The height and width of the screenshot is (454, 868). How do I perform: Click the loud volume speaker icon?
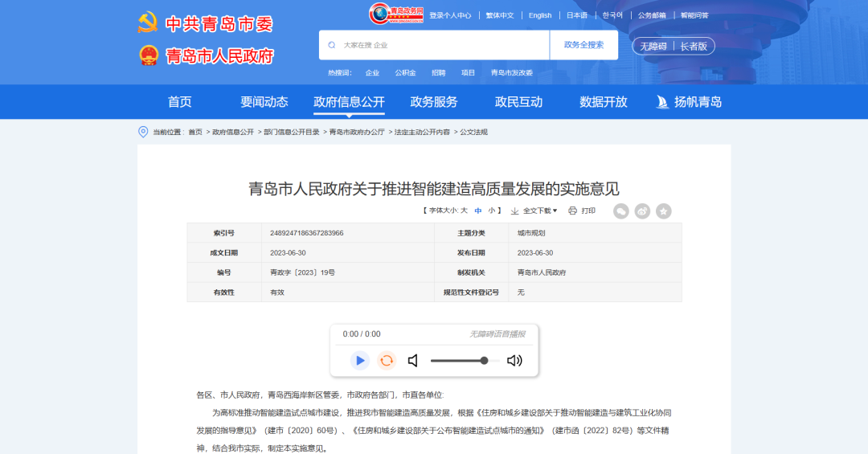515,361
